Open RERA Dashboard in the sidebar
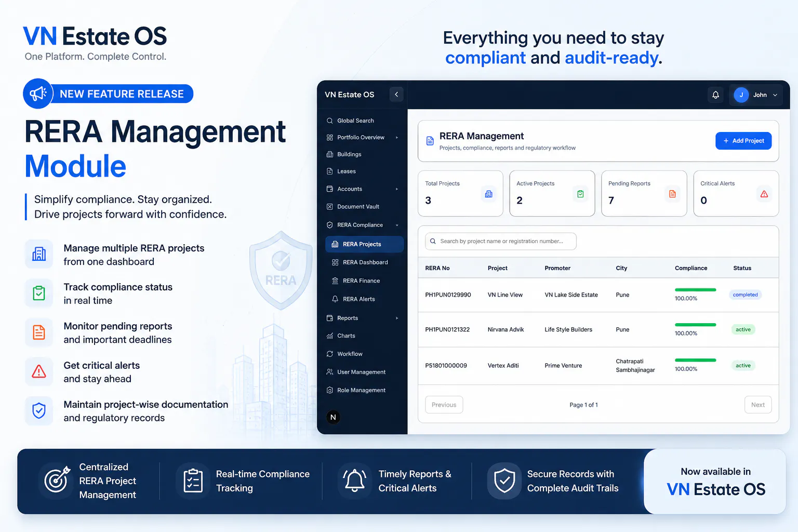The width and height of the screenshot is (798, 532). pos(364,262)
